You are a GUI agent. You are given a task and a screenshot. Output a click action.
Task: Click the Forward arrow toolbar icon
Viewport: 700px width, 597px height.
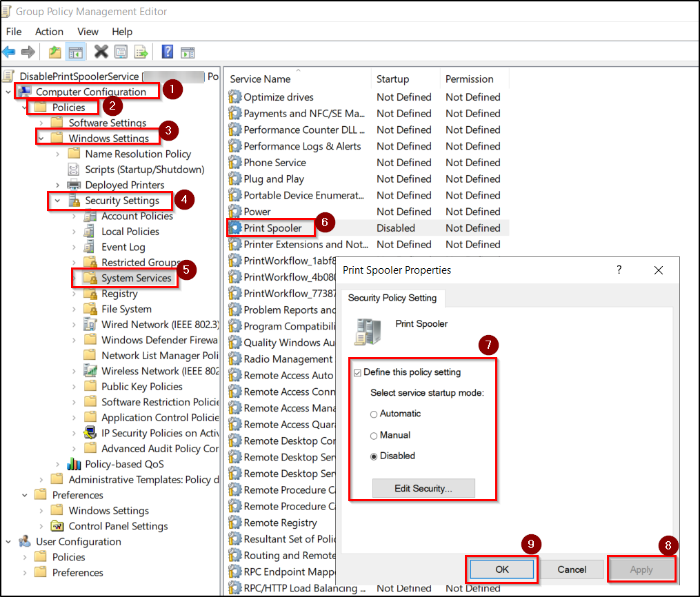click(28, 52)
